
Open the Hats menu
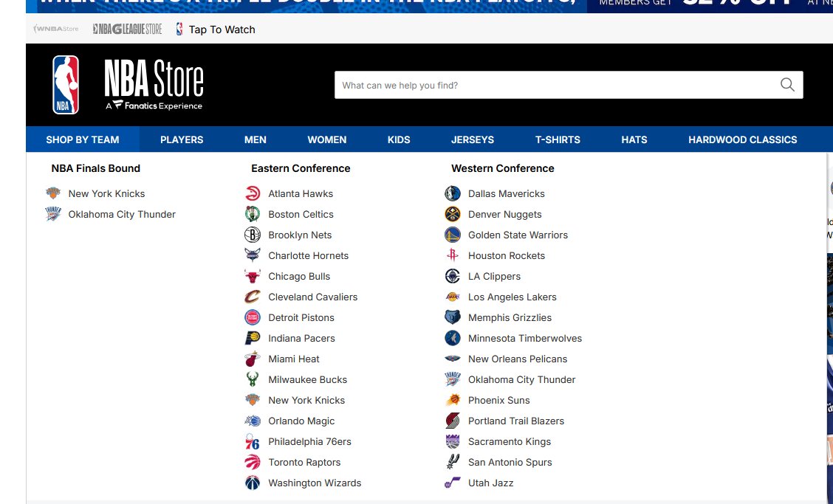pyautogui.click(x=634, y=139)
